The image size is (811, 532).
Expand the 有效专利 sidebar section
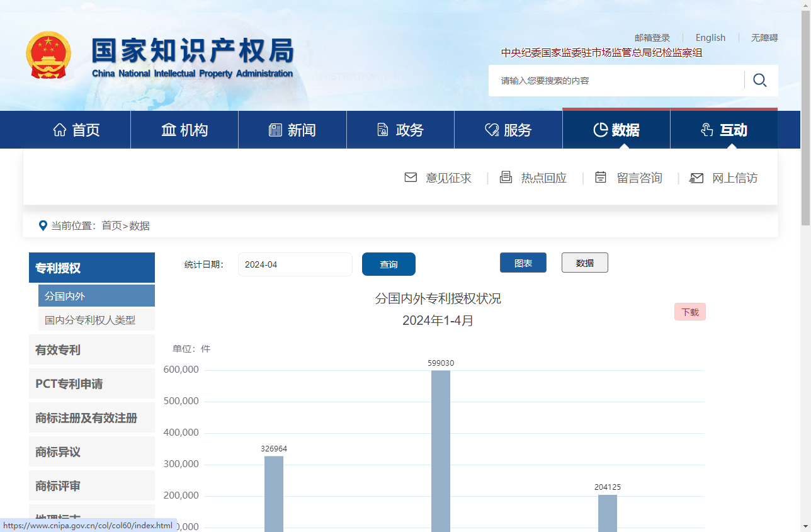pos(92,349)
